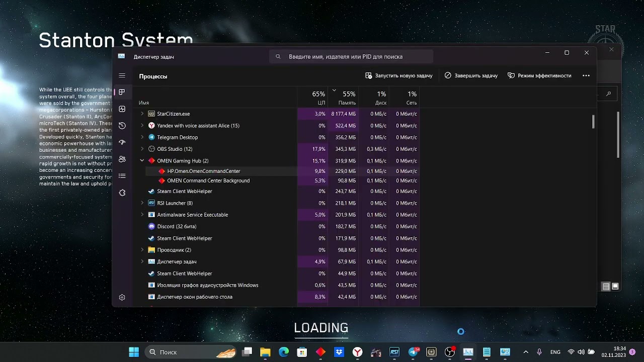Click the OBS Studio 17,9% CPU cell

[x=312, y=149]
